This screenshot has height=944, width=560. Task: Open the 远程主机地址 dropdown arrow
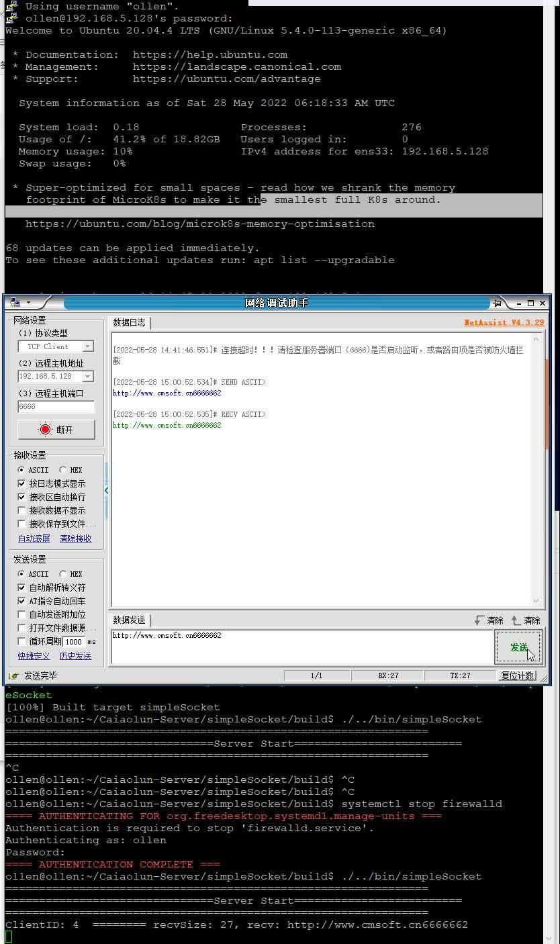coord(87,377)
